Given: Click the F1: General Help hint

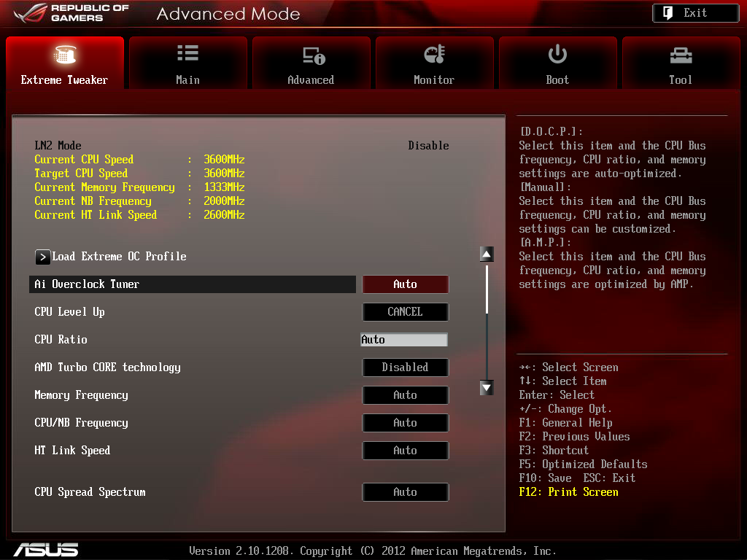Looking at the screenshot, I should pos(565,423).
